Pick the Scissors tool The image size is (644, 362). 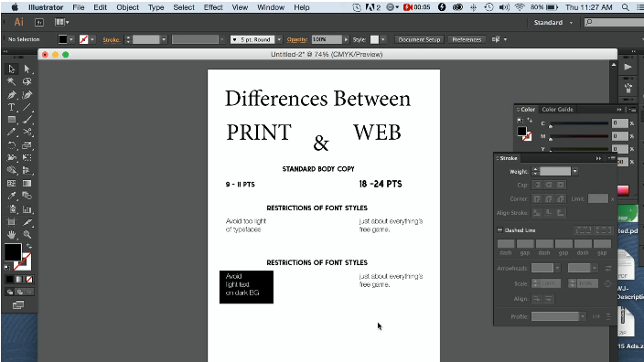(x=27, y=133)
